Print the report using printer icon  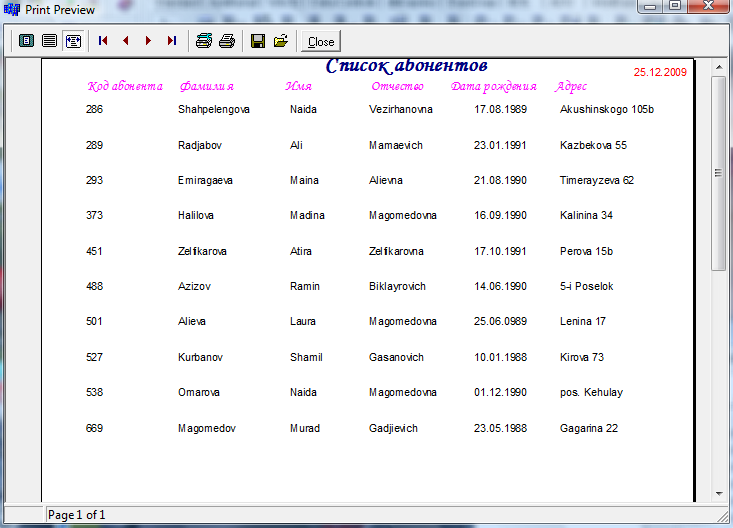[x=227, y=41]
